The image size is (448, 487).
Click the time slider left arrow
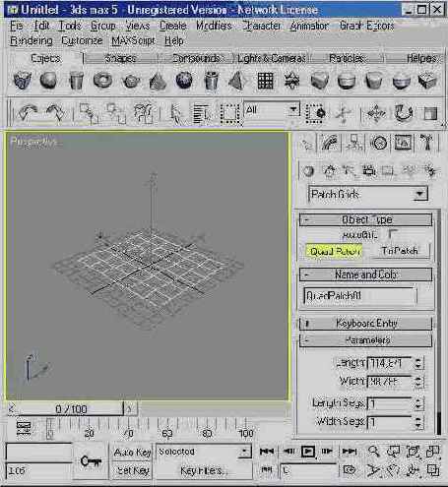pos(12,409)
